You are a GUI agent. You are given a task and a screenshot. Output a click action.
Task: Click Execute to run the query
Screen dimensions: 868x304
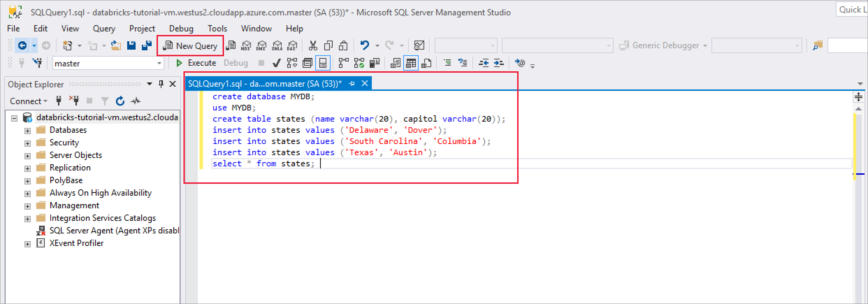coord(196,63)
